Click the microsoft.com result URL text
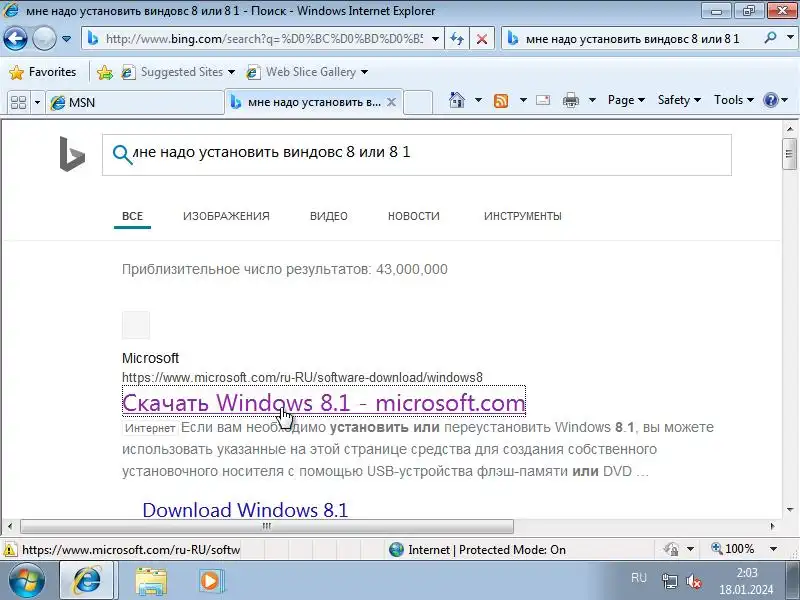The image size is (800, 600). [302, 378]
